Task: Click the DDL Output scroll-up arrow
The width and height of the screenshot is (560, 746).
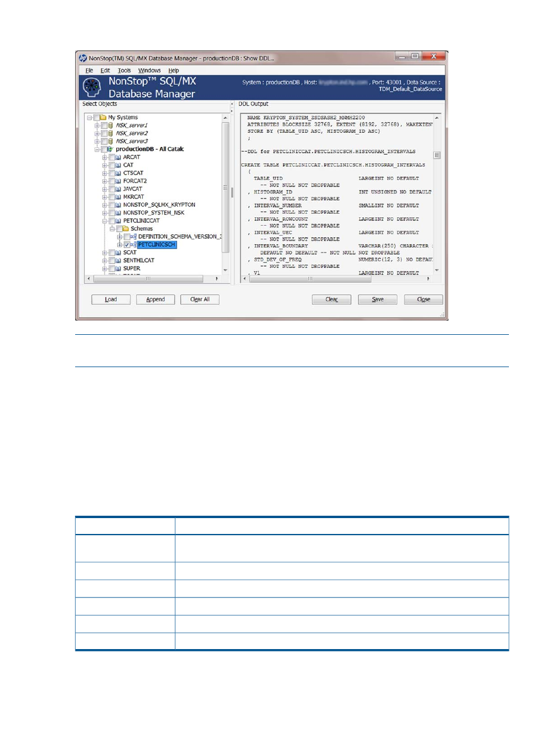Action: (x=437, y=118)
